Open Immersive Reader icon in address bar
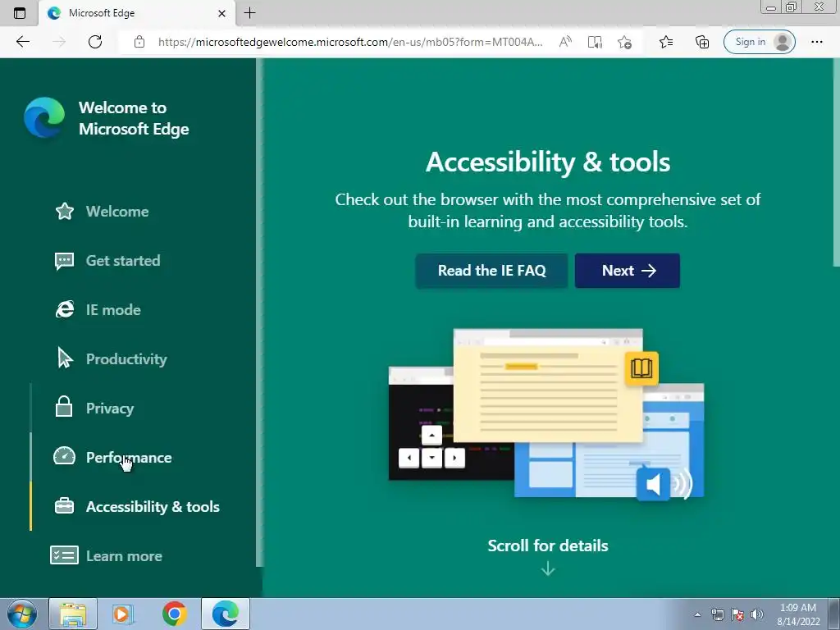 click(595, 42)
